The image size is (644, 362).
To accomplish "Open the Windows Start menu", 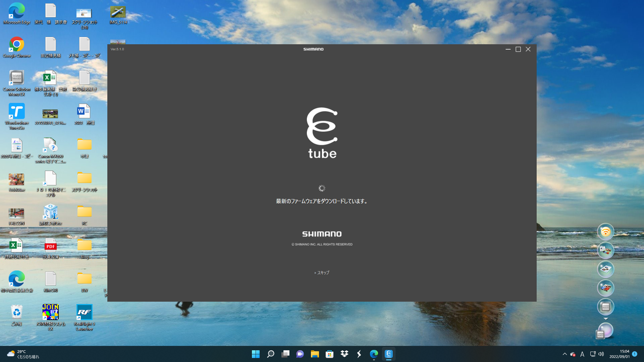I will pyautogui.click(x=256, y=354).
